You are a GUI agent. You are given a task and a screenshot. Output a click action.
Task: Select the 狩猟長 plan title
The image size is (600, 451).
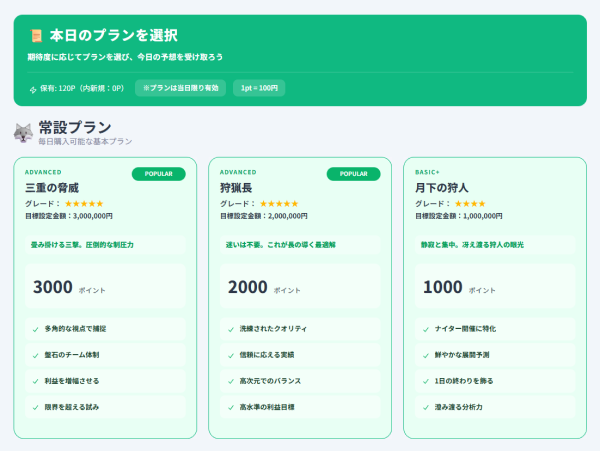pos(236,188)
